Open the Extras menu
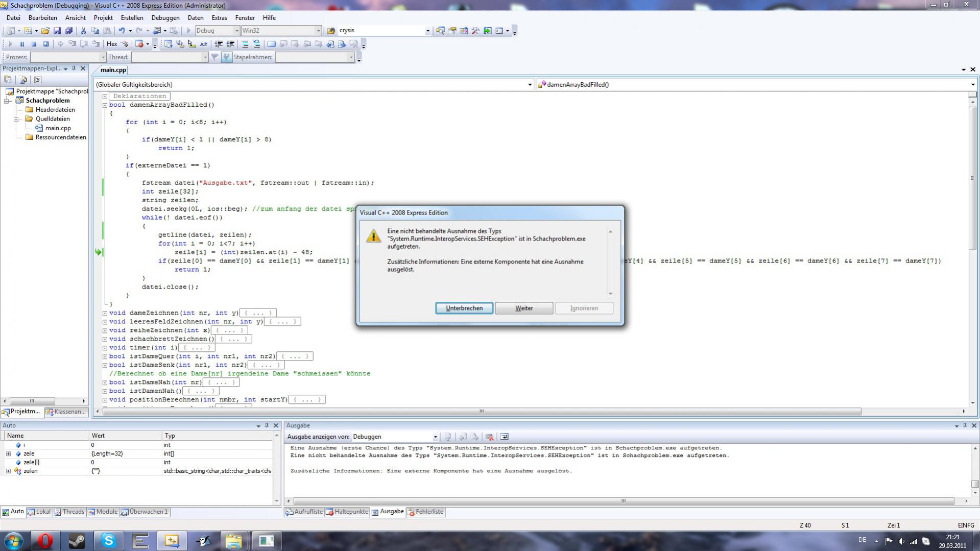The image size is (980, 551). click(219, 17)
